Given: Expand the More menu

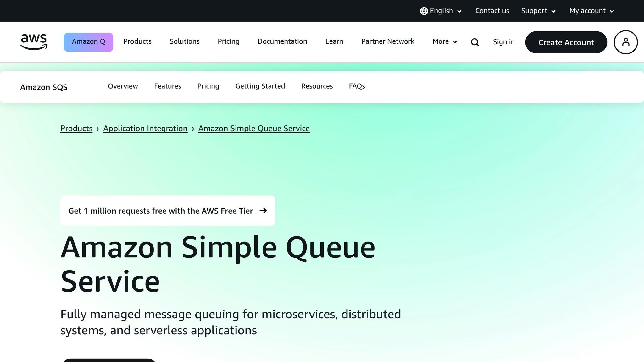Looking at the screenshot, I should 445,41.
